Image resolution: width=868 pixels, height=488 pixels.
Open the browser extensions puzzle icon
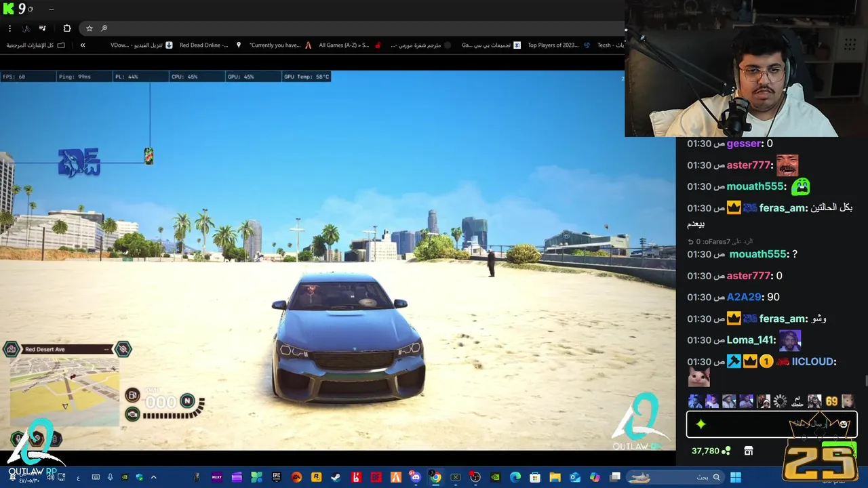66,28
